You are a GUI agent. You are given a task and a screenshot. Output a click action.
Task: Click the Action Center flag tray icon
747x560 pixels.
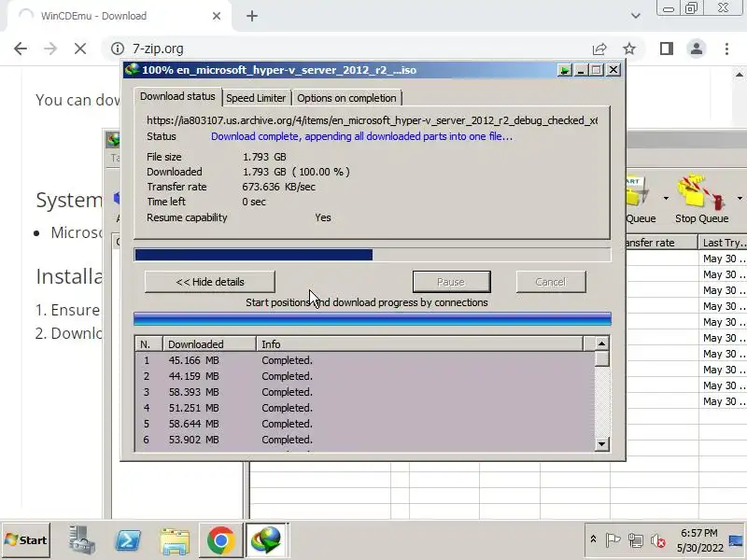[x=613, y=540]
